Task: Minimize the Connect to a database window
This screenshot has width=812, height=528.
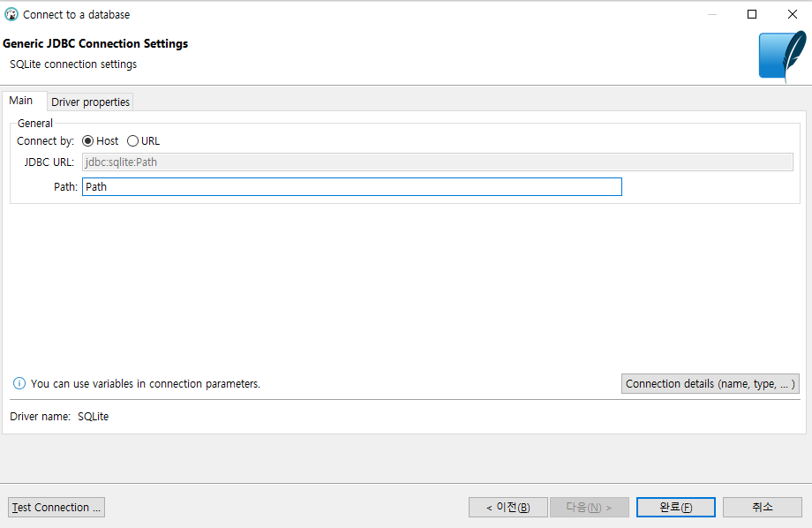Action: click(712, 14)
